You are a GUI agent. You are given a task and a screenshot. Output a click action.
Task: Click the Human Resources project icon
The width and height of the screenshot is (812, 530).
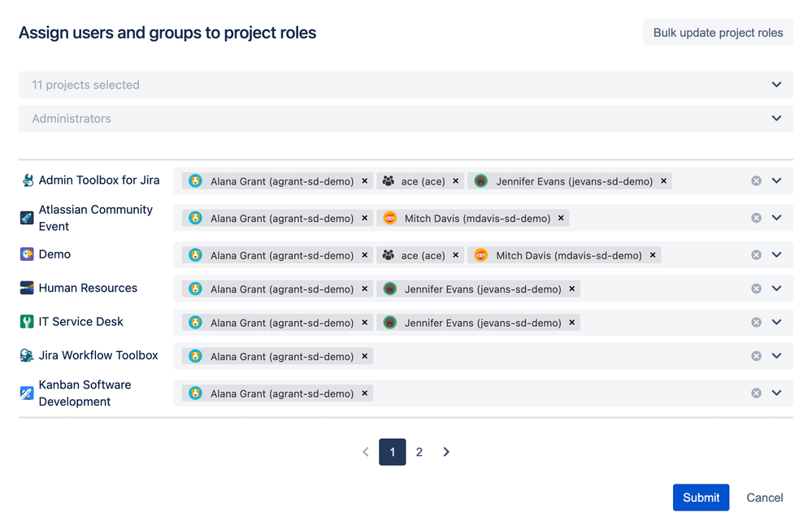point(28,288)
